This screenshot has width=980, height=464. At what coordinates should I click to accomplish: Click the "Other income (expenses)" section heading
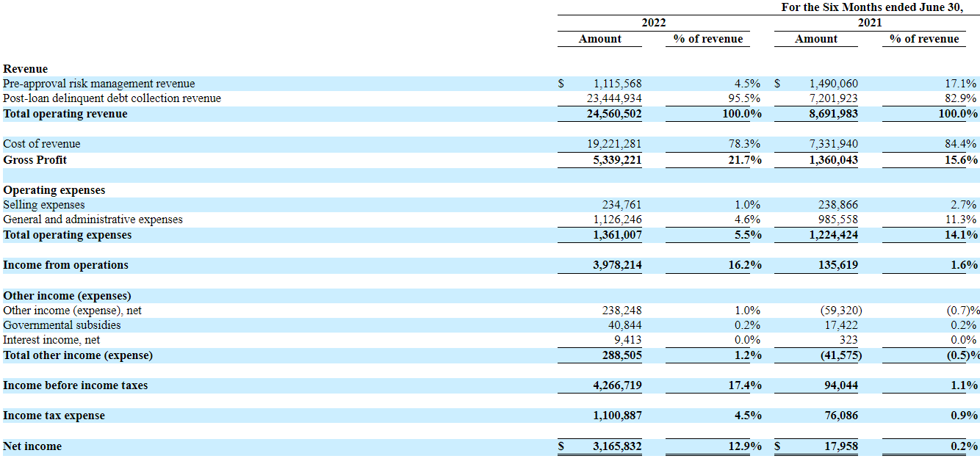(x=67, y=296)
